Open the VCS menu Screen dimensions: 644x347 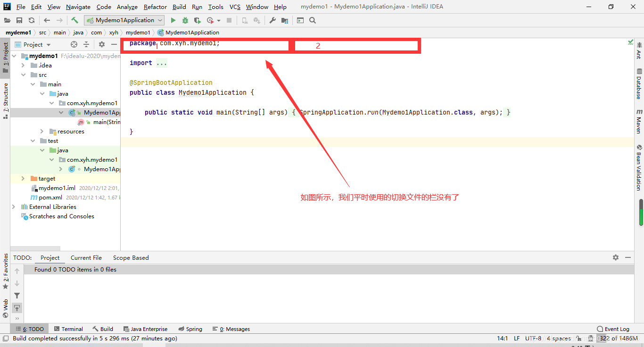235,7
